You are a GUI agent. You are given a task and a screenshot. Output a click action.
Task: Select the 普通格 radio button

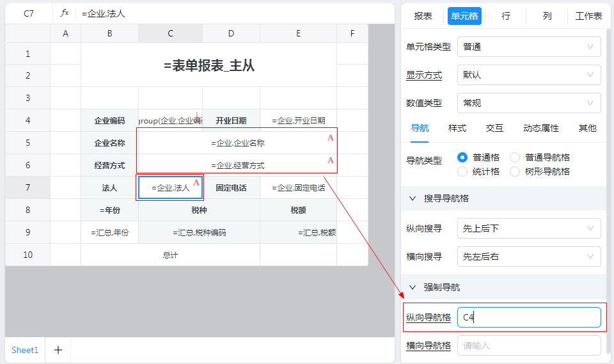463,157
